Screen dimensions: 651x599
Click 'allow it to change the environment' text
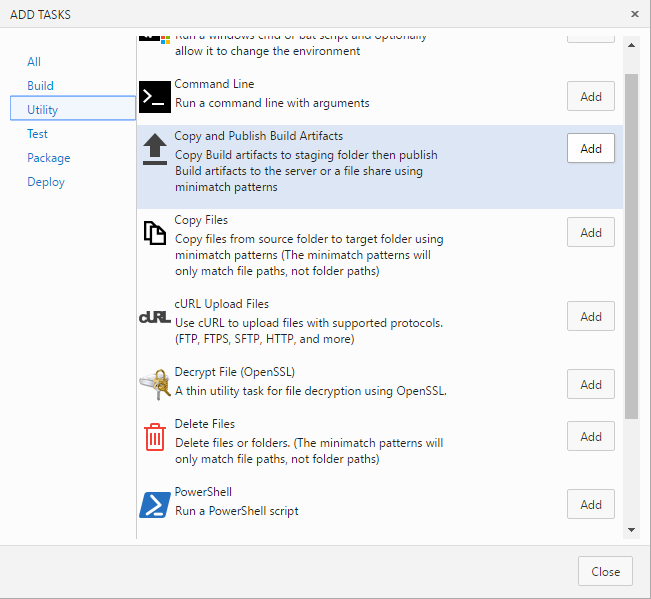pos(267,51)
